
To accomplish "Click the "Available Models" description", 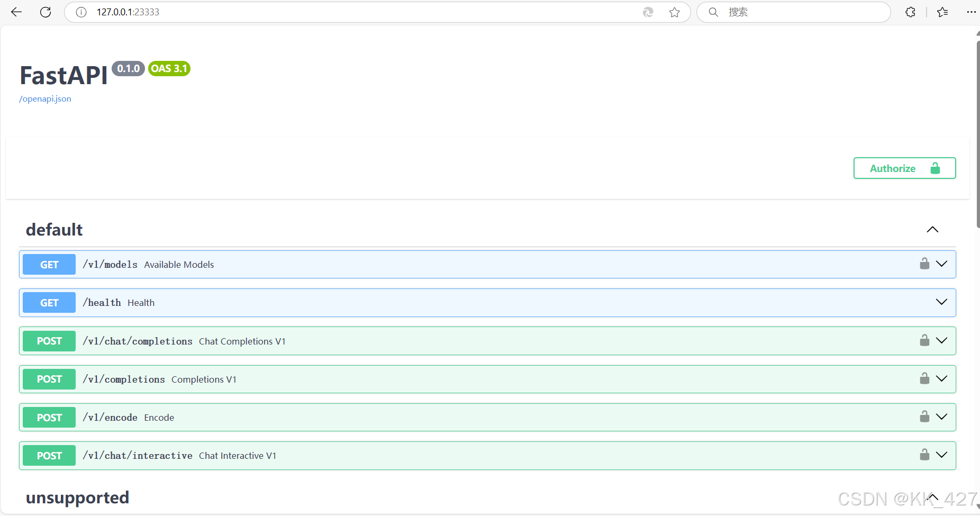I will (179, 265).
